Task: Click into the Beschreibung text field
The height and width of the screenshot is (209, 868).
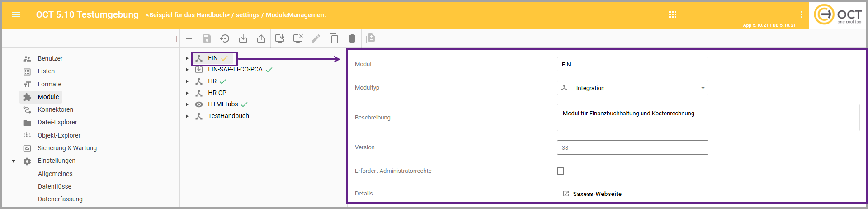Action: 708,118
